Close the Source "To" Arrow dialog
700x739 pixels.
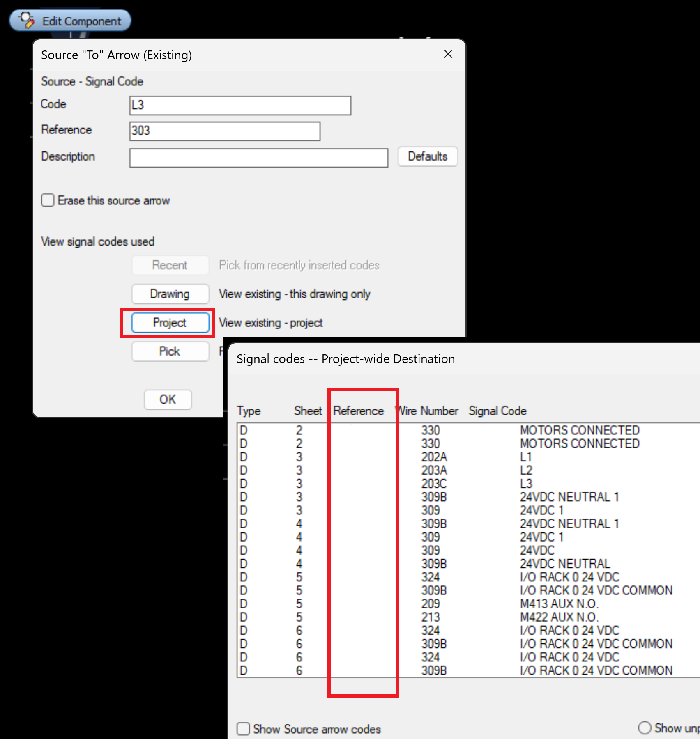point(448,54)
